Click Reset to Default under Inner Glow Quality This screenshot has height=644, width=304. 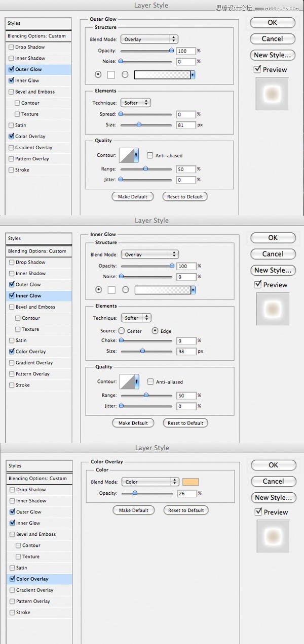point(186,423)
